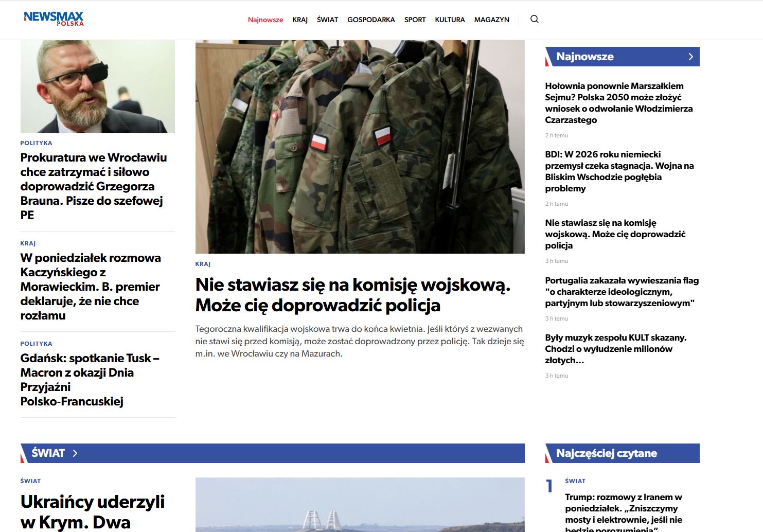Select MAGAZYN in the top navigation
The width and height of the screenshot is (763, 532).
tap(491, 20)
